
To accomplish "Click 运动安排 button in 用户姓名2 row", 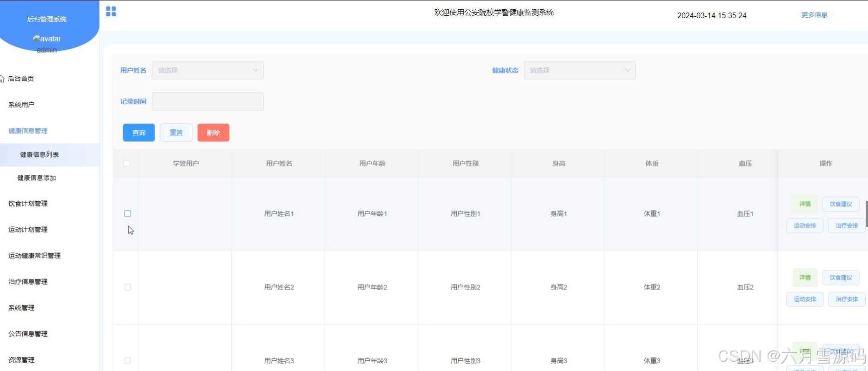I will pyautogui.click(x=805, y=299).
